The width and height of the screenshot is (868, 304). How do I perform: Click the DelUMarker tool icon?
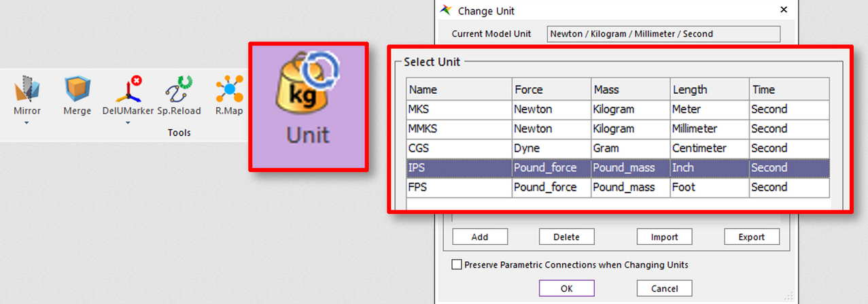(x=128, y=89)
